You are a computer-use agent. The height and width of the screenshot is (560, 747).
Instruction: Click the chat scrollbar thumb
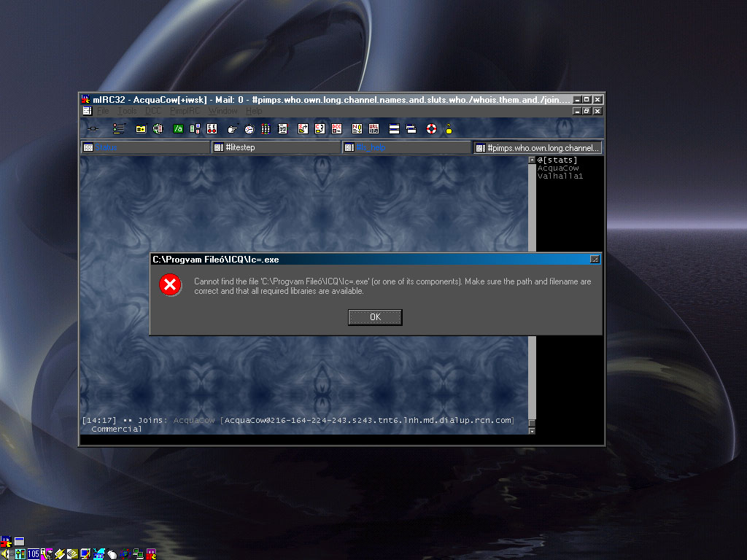click(532, 424)
